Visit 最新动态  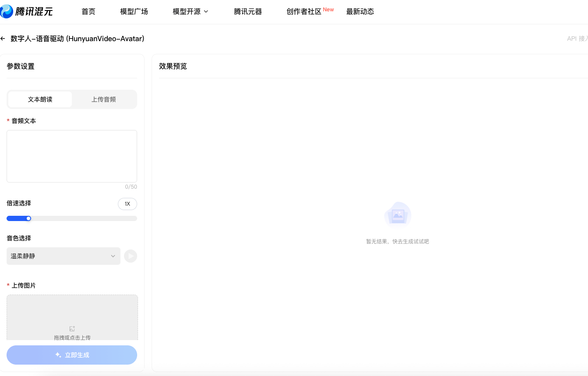(x=360, y=11)
